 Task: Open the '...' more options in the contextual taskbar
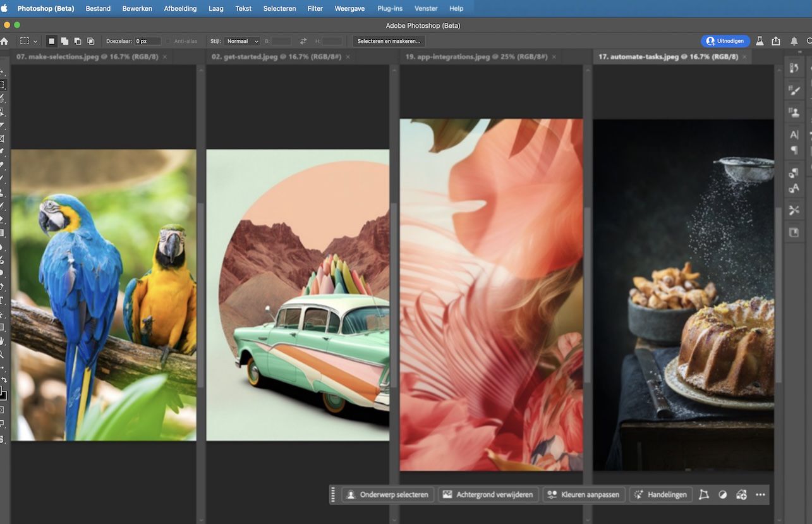coord(760,494)
